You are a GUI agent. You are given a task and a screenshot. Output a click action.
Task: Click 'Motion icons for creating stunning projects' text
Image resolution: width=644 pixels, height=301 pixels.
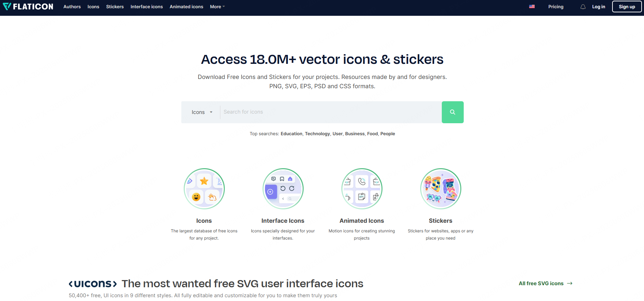[362, 234]
